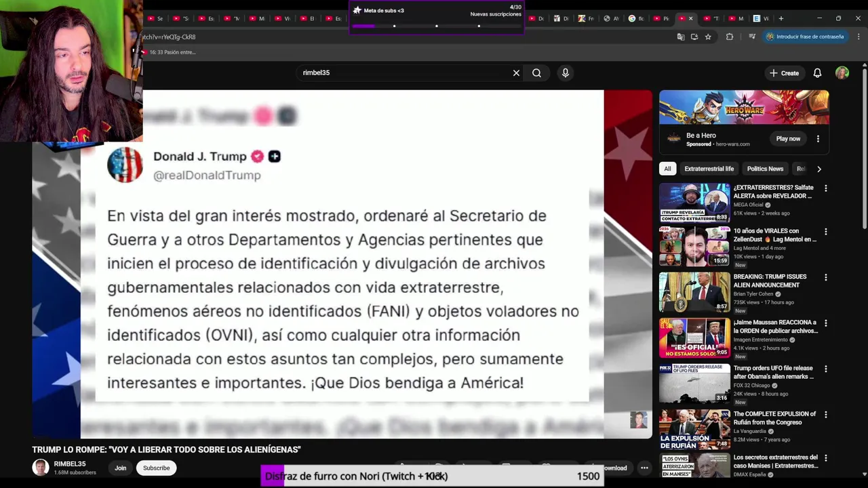Open menu for The COMPLETE EXPULSION video
The image size is (868, 488).
[825, 415]
